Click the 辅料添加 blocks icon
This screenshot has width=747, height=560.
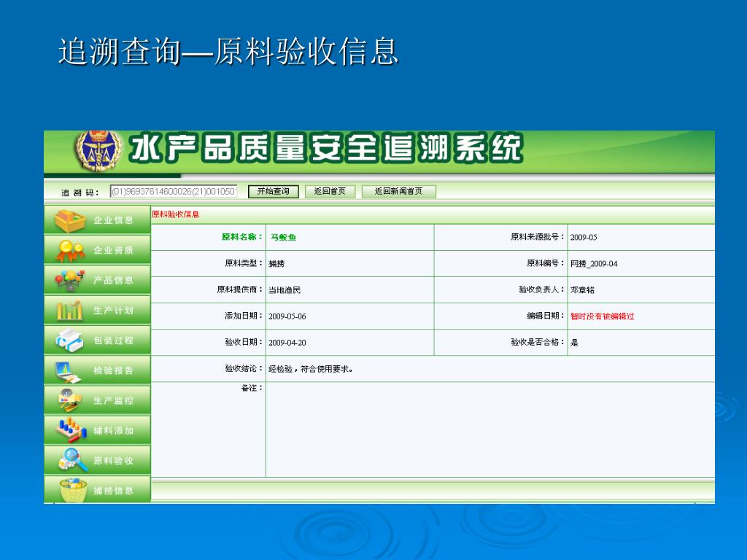[71, 430]
